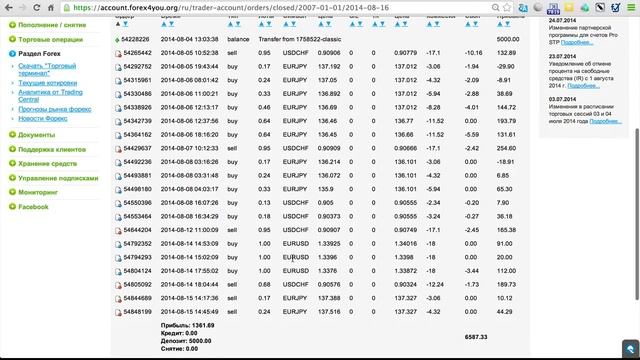Click the zoom magnifier icon in address bar
Viewport: 640px width, 360px height.
coord(496,7)
